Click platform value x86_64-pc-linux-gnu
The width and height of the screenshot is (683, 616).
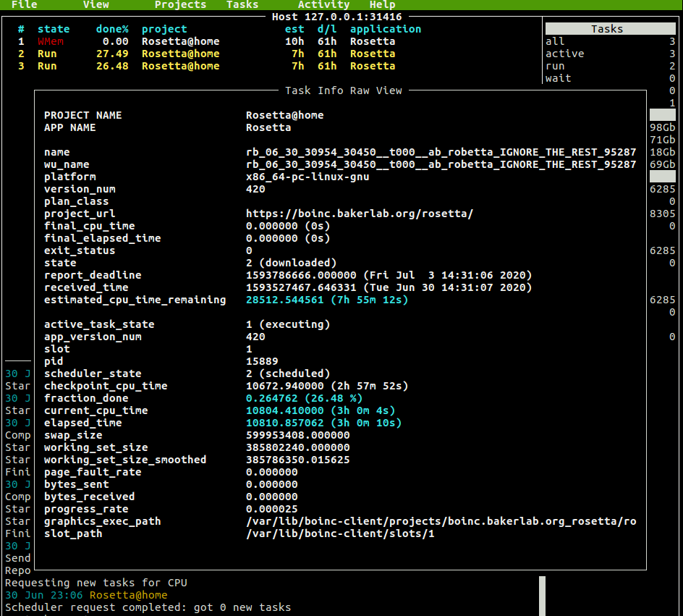click(x=307, y=177)
